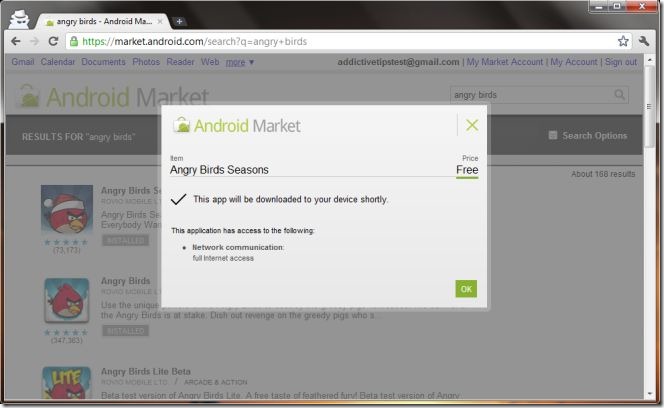
Task: Open the Angry Birds Seasons thumbnail
Action: coord(67,210)
